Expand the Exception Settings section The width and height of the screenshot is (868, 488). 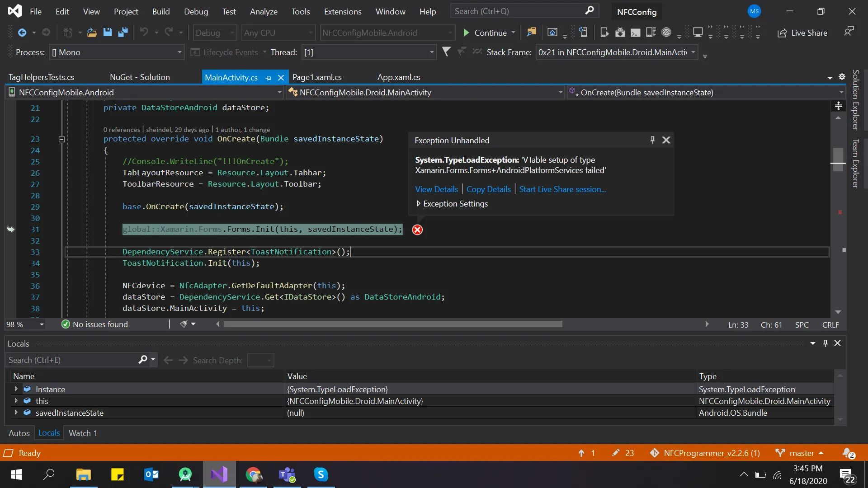419,204
